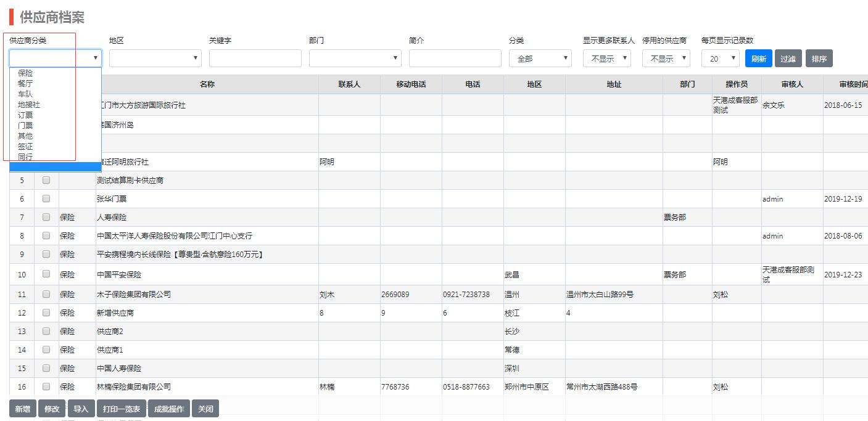Click the 关闭 button at bottom
Viewport: 868px width, 421px height.
(205, 409)
